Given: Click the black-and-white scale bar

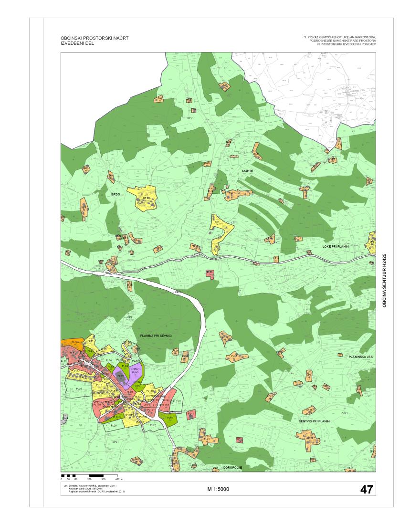Looking at the screenshot, I should click(x=90, y=475).
